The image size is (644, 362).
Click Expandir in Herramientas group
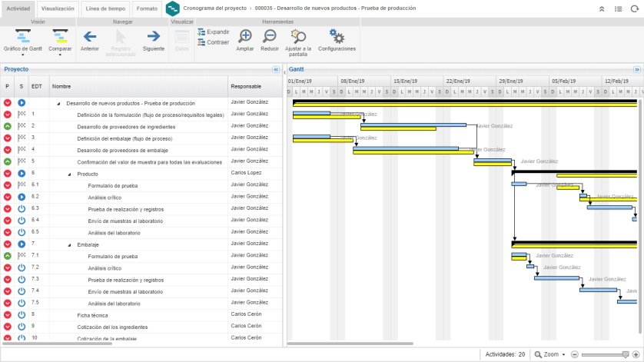point(214,32)
